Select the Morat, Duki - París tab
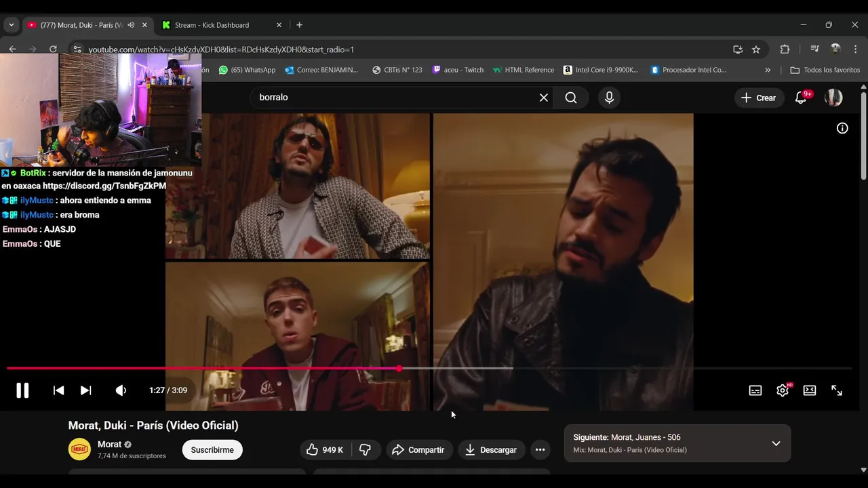 click(81, 25)
